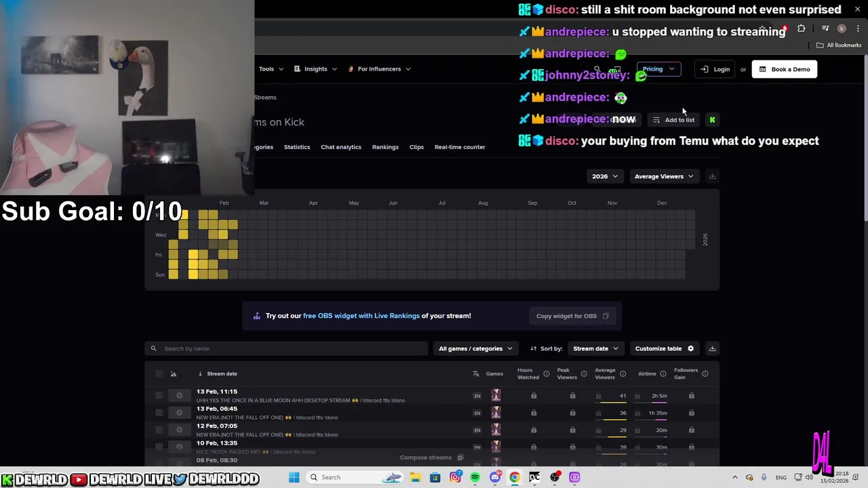Click the Hours Watched info icon
Screen dimensions: 868x488
546,373
